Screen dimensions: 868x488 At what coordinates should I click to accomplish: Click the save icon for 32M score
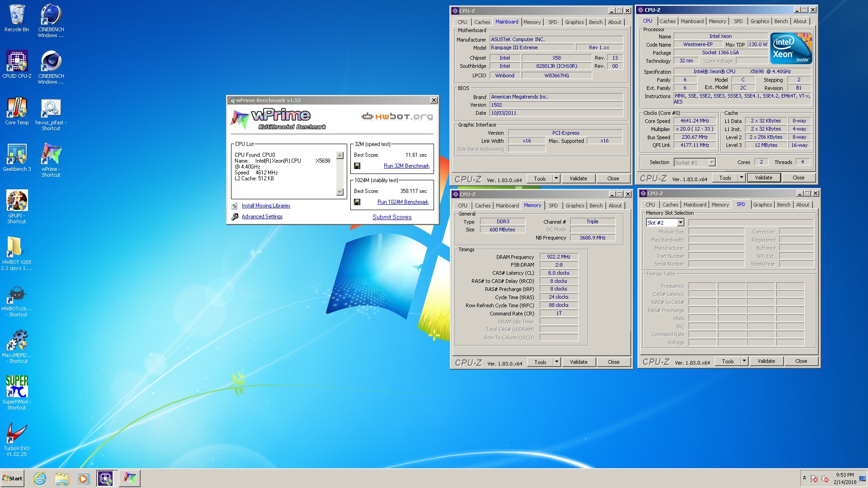(357, 166)
